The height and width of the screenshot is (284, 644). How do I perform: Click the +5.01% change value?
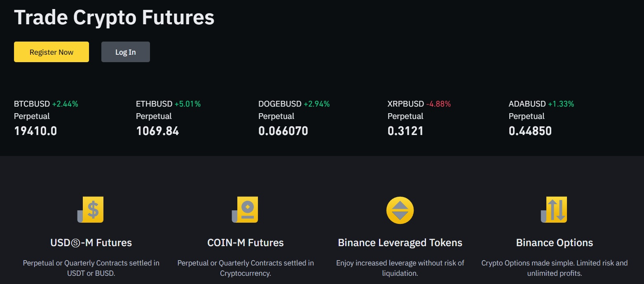(187, 104)
